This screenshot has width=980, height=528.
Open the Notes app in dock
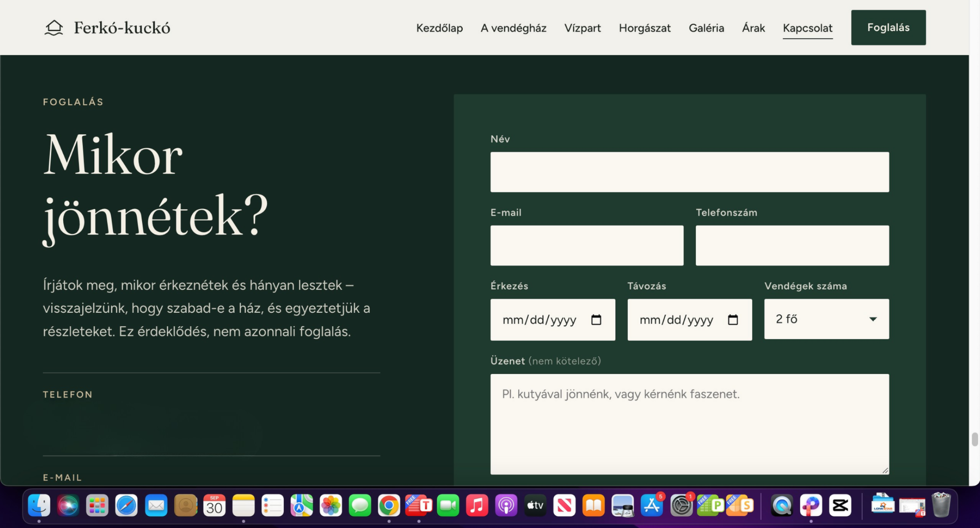[x=244, y=505]
